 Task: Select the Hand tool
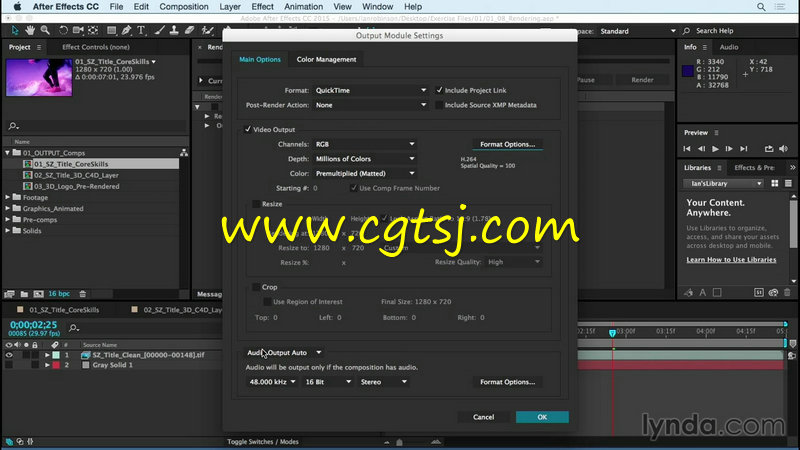click(x=30, y=31)
